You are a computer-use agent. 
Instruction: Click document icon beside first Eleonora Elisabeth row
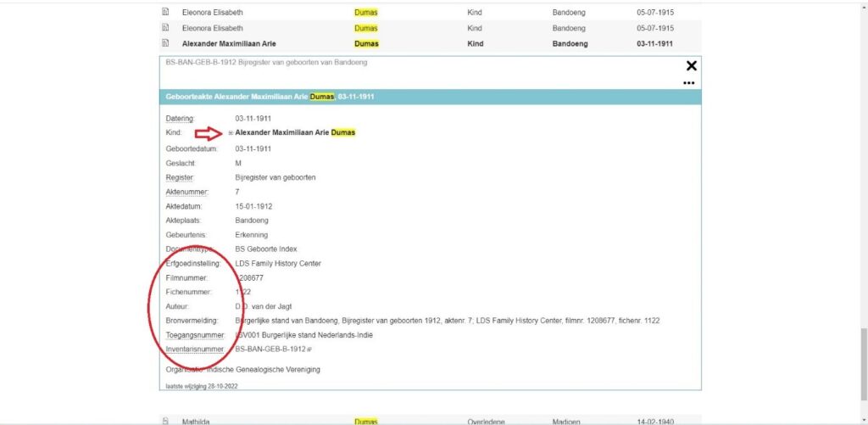click(x=165, y=13)
